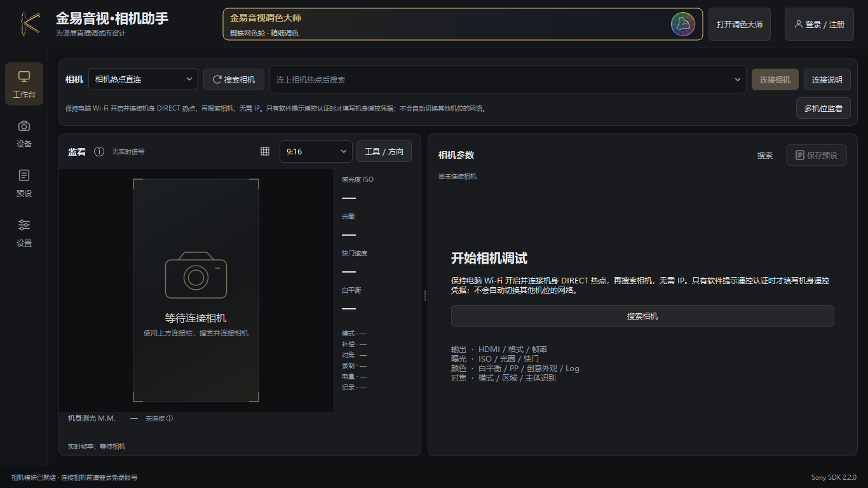
Task: Click the wide 搜索相机 button under 开始相机调试
Action: tap(642, 316)
